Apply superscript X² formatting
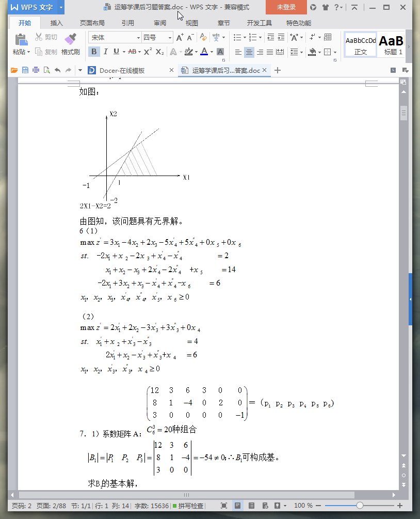 (148, 52)
